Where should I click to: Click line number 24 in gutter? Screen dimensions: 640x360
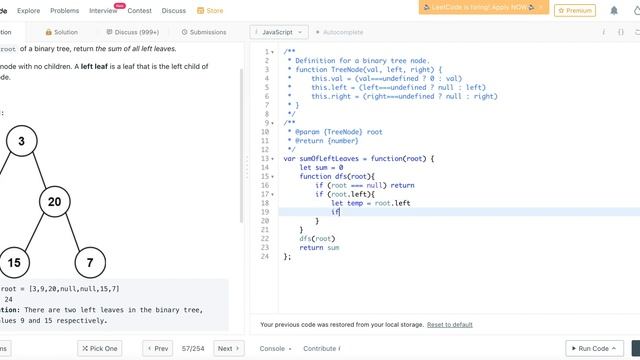tap(265, 257)
